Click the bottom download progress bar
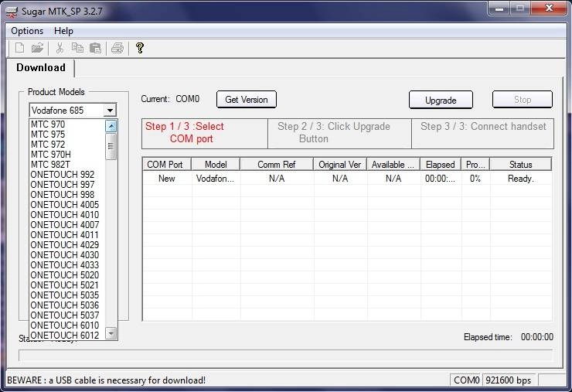Viewport: 572px width, 392px height. coord(286,356)
